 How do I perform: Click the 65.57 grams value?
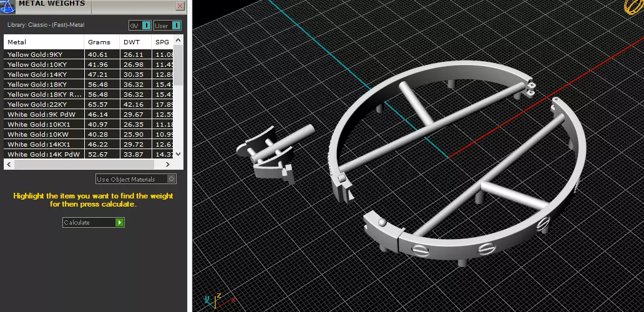tap(97, 104)
